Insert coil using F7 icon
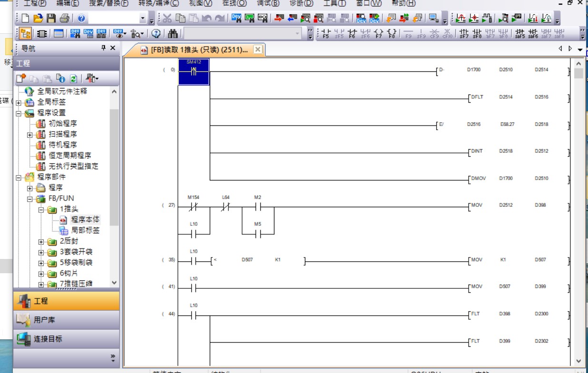Screen dimensions: 588x373 click(x=379, y=34)
